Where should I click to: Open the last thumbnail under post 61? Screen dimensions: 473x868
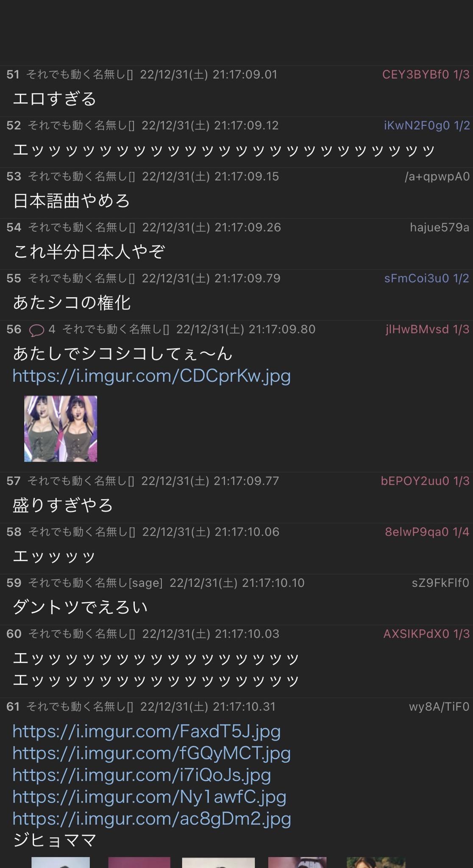coord(376,862)
